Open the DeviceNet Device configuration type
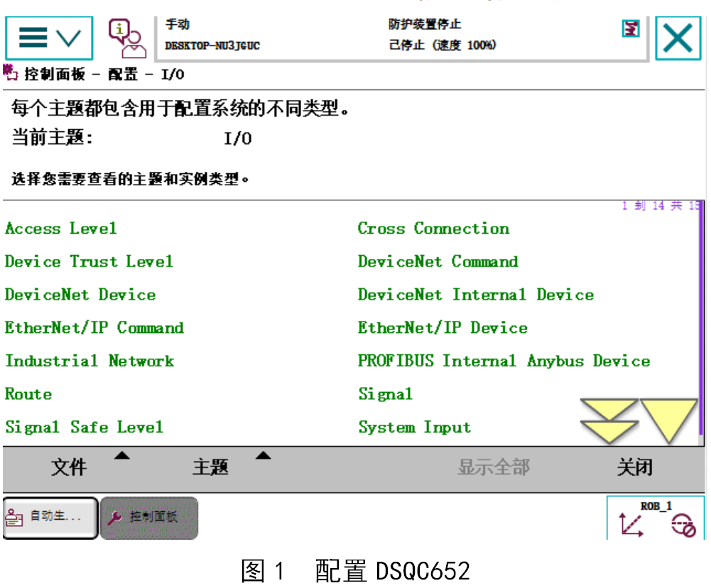Viewport: 711px width, 588px height. click(x=80, y=295)
